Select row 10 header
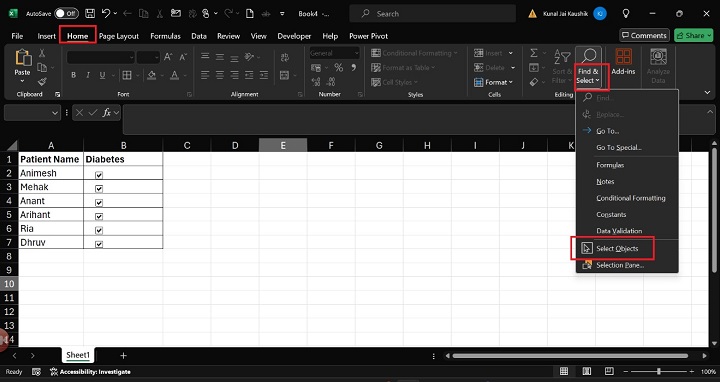Image resolution: width=720 pixels, height=382 pixels. 9,283
